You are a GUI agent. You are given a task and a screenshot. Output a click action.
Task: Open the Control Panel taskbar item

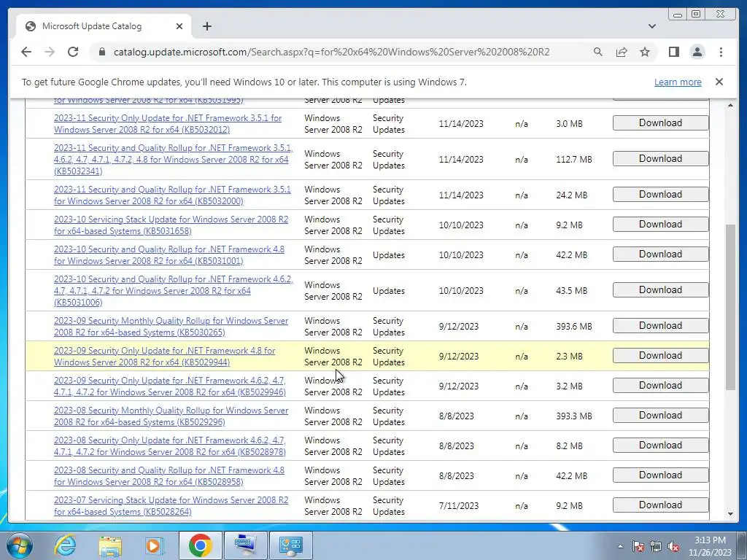pyautogui.click(x=291, y=545)
